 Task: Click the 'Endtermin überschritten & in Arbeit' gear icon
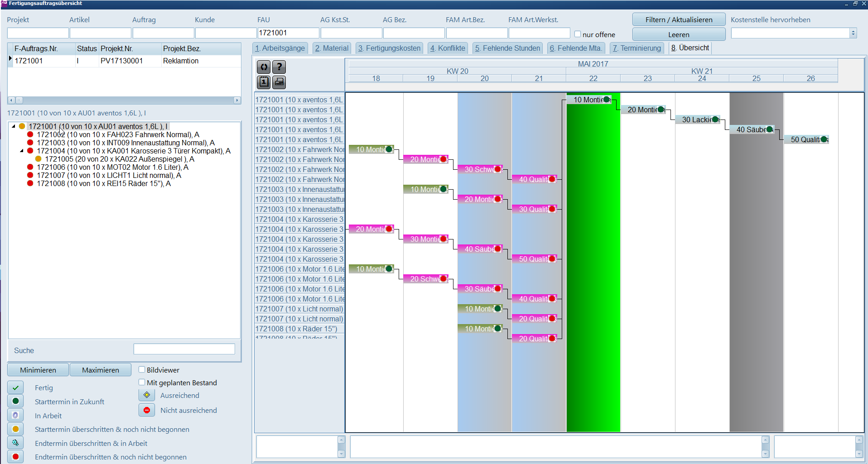[x=15, y=443]
